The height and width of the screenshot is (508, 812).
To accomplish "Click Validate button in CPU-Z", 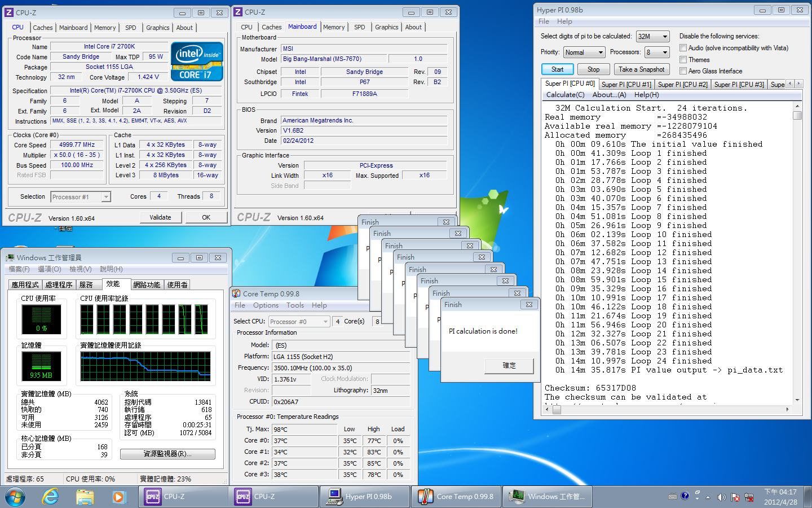I will [x=160, y=217].
